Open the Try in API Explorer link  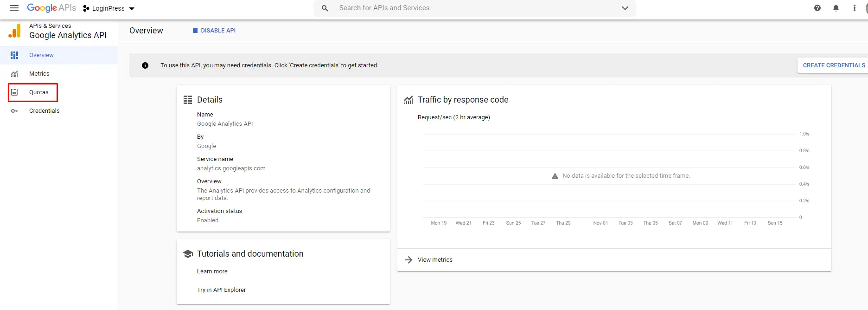coord(222,290)
